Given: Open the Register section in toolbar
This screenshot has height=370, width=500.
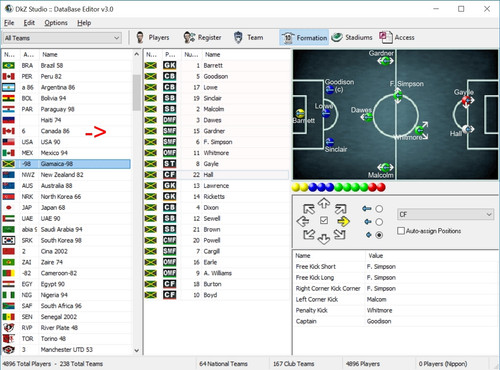Looking at the screenshot, I should [x=202, y=37].
